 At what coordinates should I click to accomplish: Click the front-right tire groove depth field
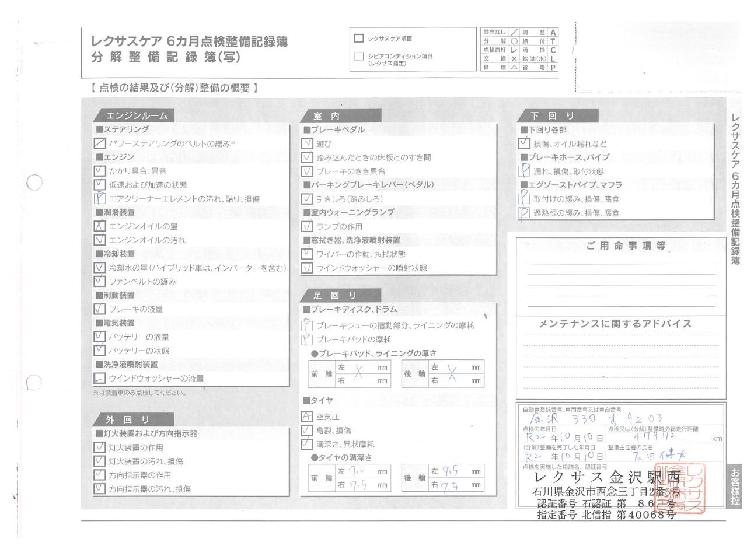[362, 485]
